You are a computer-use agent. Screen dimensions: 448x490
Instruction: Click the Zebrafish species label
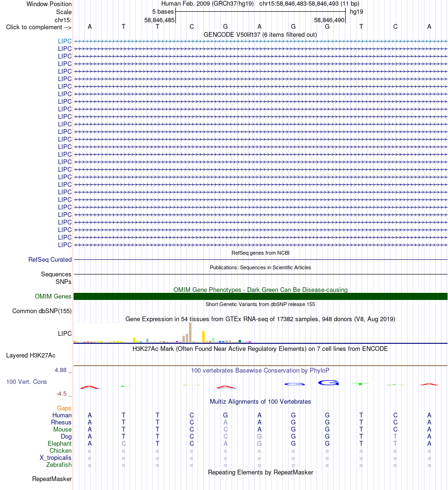pyautogui.click(x=59, y=465)
